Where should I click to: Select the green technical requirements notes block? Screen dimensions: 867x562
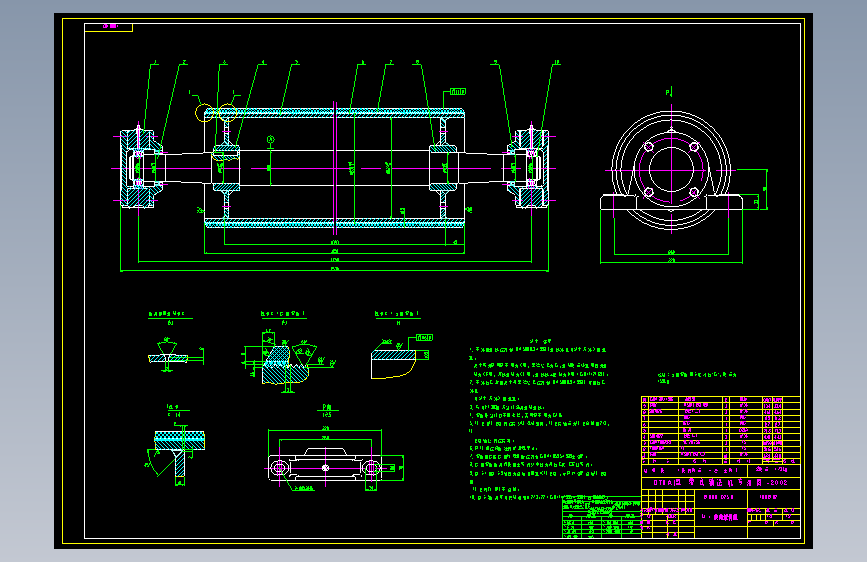(x=539, y=420)
